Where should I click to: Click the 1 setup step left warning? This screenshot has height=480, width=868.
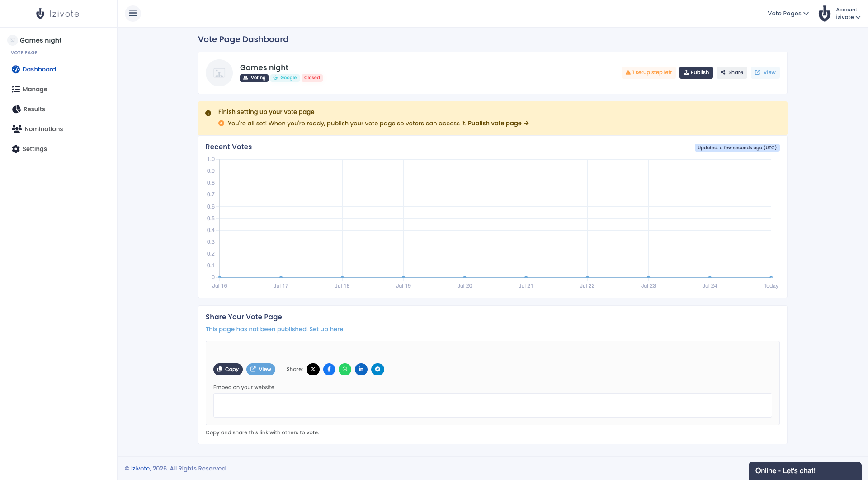coord(648,72)
